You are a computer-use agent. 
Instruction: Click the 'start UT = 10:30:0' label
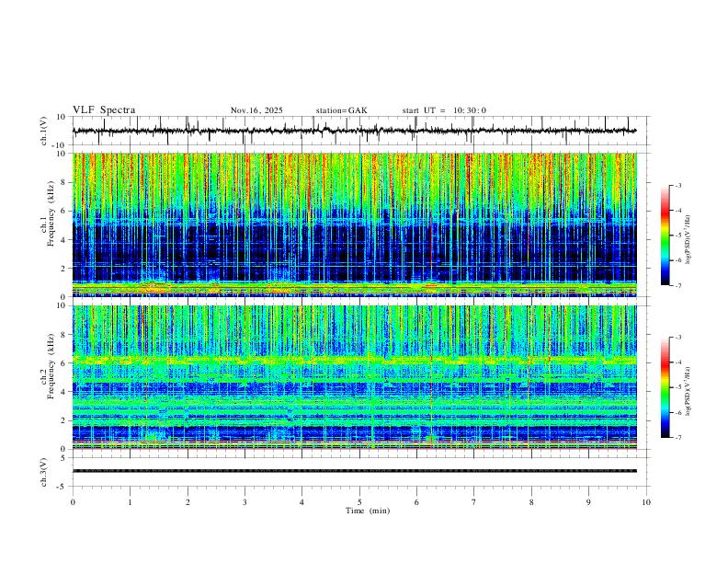click(x=444, y=110)
